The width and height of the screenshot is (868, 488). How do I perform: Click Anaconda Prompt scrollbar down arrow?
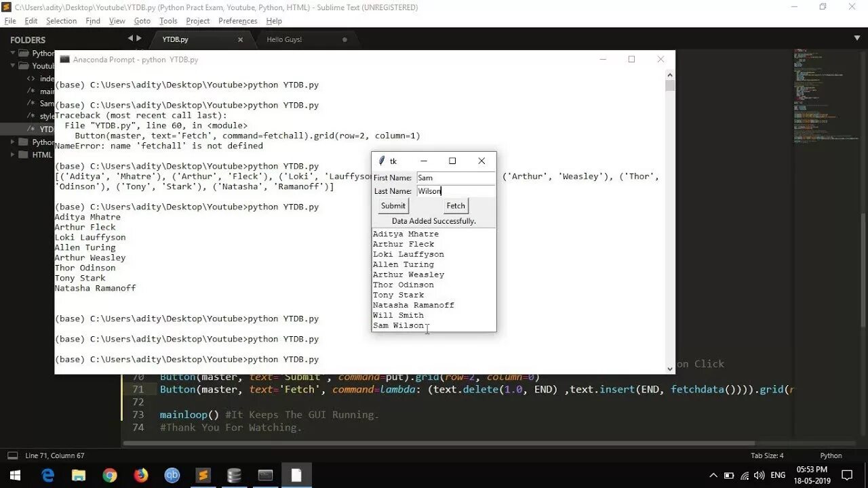point(670,369)
